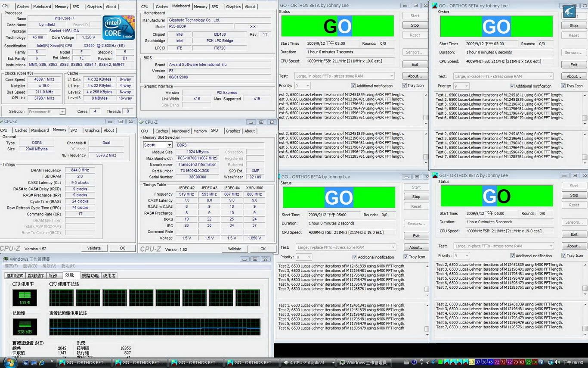
Task: Stop the ORTHOS test with 5 seconds duration
Action: tap(574, 195)
